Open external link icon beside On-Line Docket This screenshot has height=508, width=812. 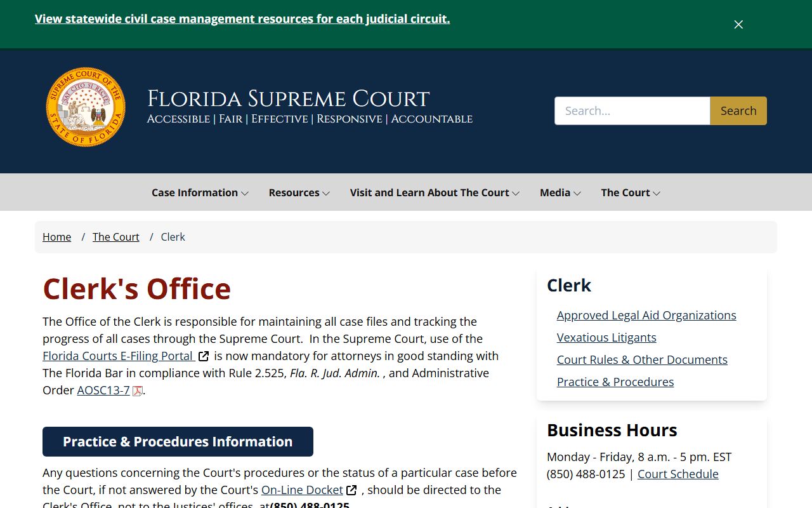pyautogui.click(x=351, y=490)
